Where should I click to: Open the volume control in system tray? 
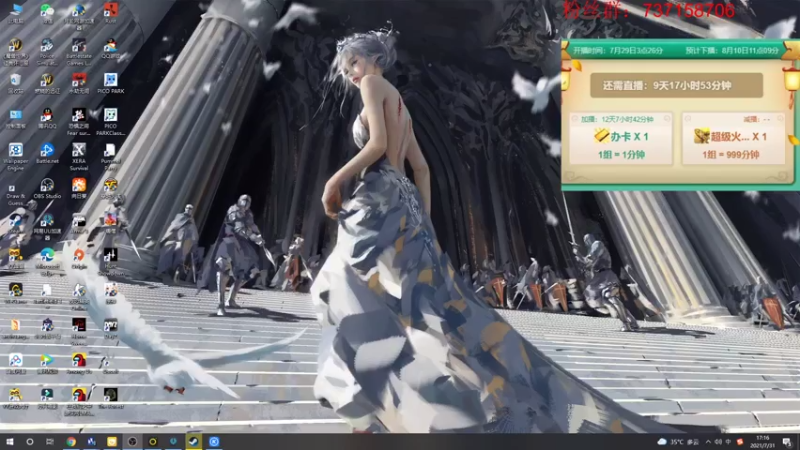[718, 442]
